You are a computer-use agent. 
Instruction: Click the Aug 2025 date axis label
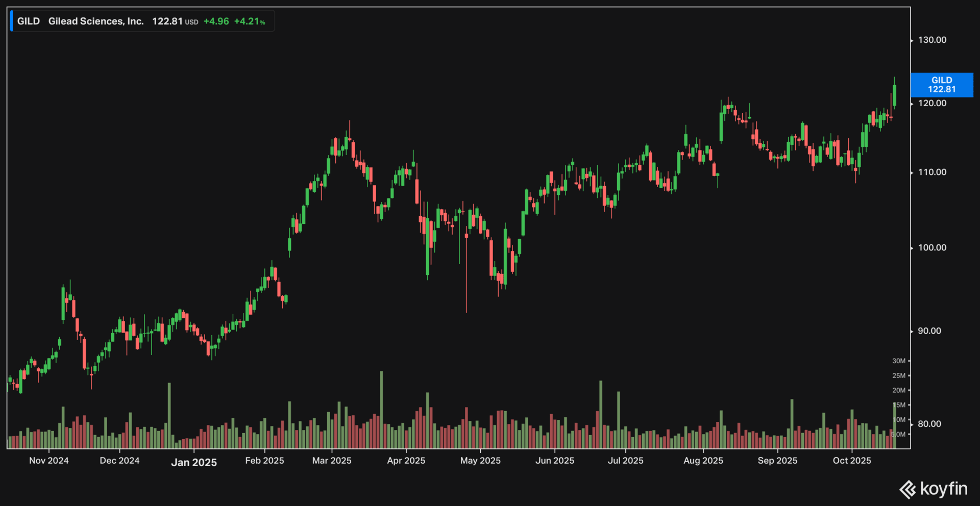click(703, 461)
